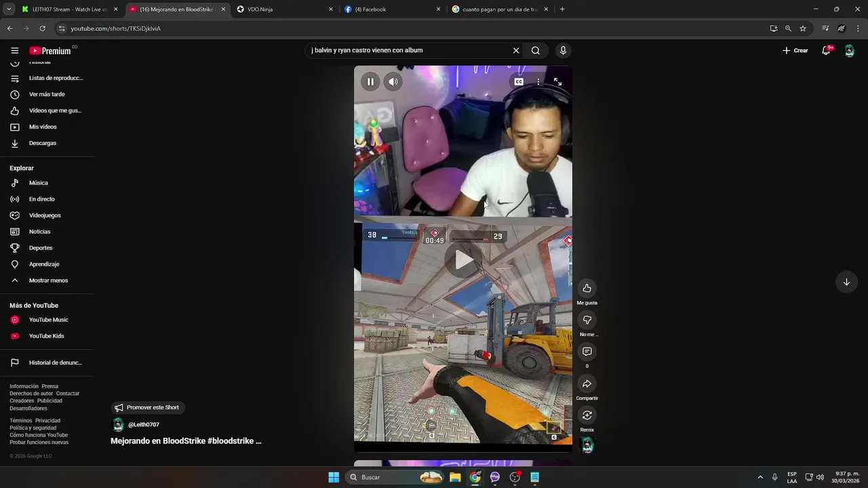Image resolution: width=868 pixels, height=488 pixels.
Task: Dislike the Short with No me gusta
Action: click(587, 320)
